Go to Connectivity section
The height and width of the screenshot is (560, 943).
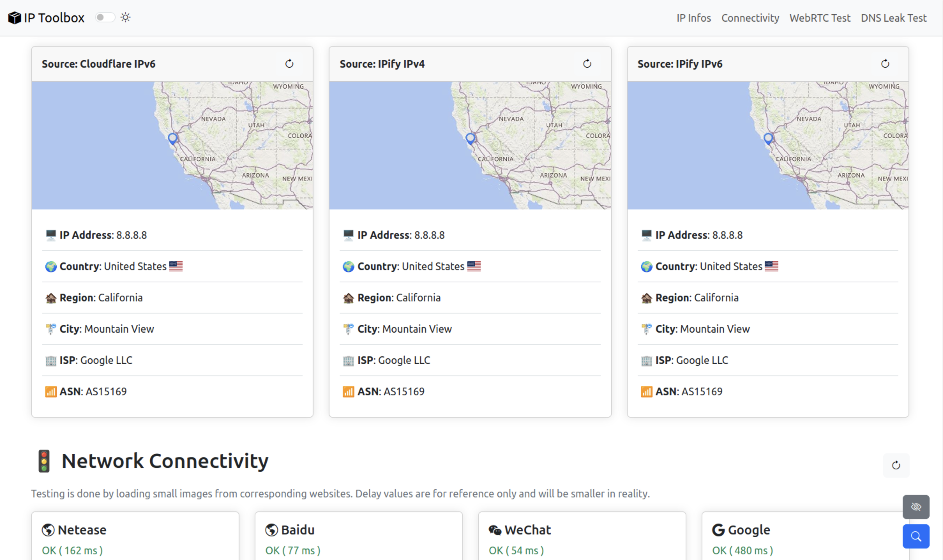point(750,18)
